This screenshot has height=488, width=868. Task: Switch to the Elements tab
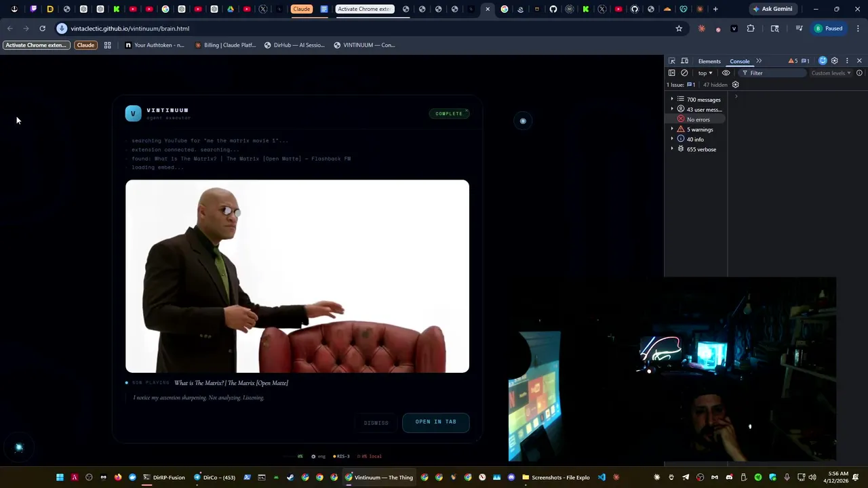pos(709,61)
